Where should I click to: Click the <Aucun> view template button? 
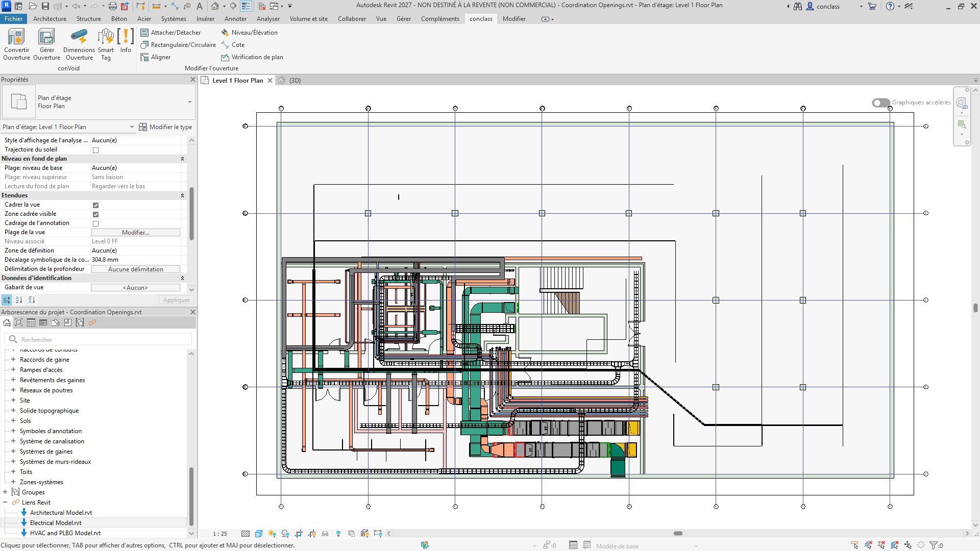[136, 288]
